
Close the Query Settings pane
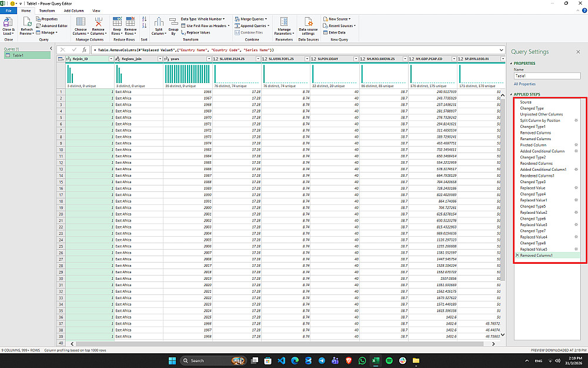click(578, 52)
